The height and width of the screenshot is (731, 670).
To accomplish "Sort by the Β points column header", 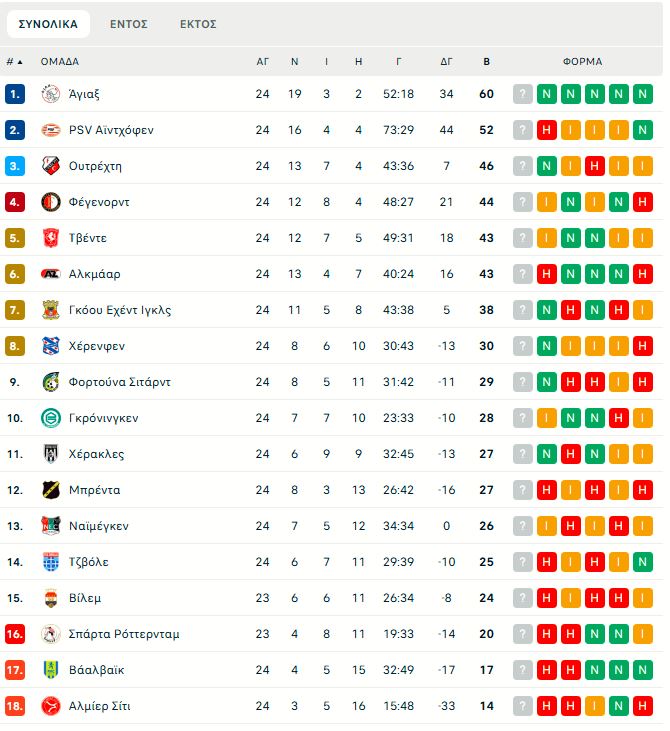I will coord(487,61).
